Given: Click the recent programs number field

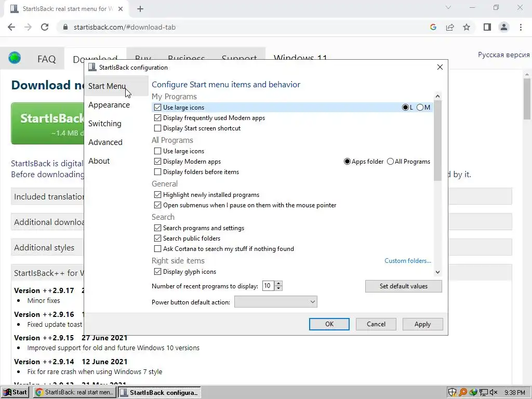Looking at the screenshot, I should [269, 286].
